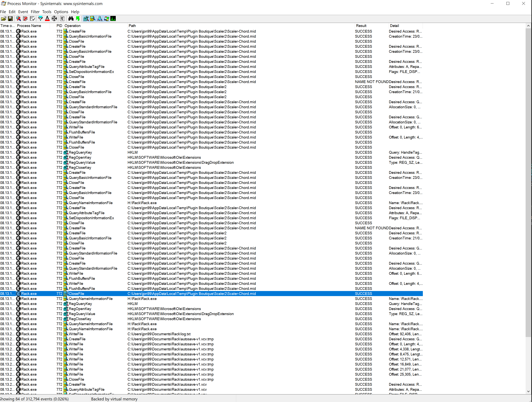
Task: Click the Clear display eraser icon
Action: pos(32,19)
